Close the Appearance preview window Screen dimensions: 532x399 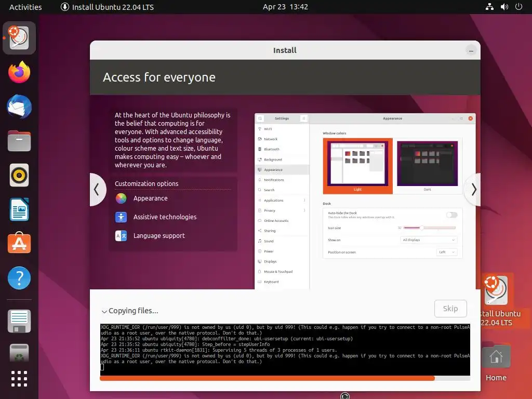click(471, 118)
